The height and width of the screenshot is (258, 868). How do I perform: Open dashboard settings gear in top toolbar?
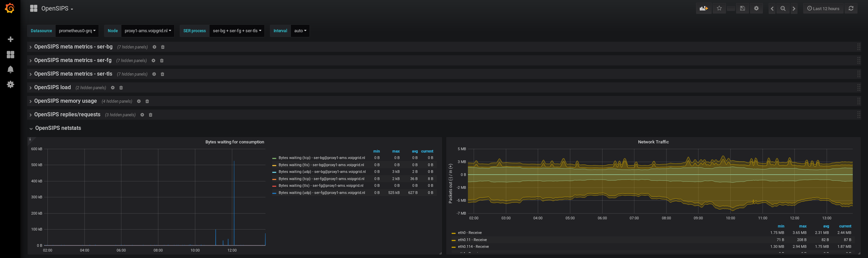point(756,8)
